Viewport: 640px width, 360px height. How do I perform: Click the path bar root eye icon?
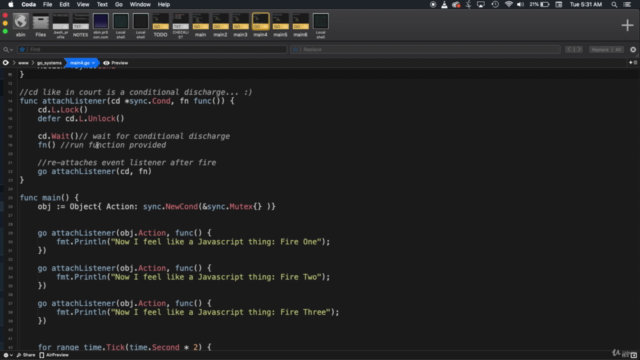pos(6,63)
